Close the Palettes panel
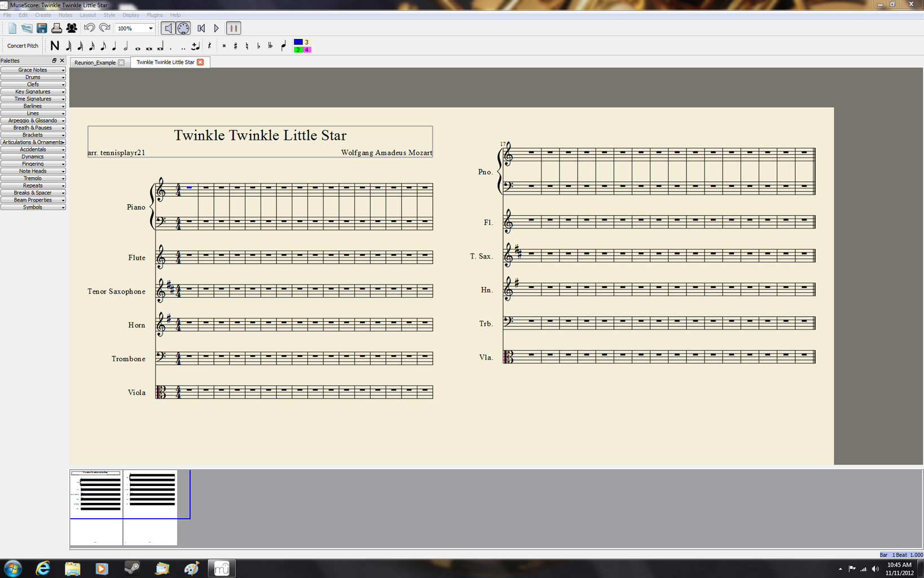 click(62, 60)
